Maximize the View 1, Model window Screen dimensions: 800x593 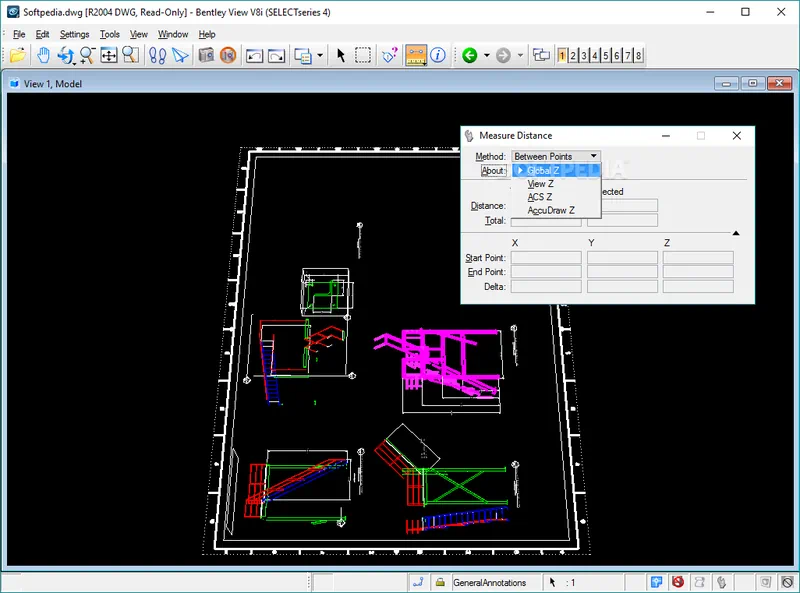[x=753, y=83]
